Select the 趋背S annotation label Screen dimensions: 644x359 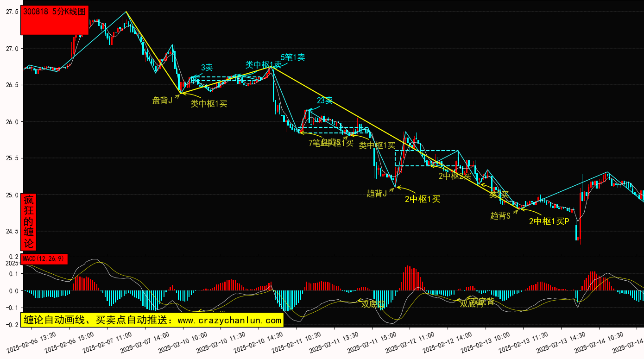tap(500, 216)
